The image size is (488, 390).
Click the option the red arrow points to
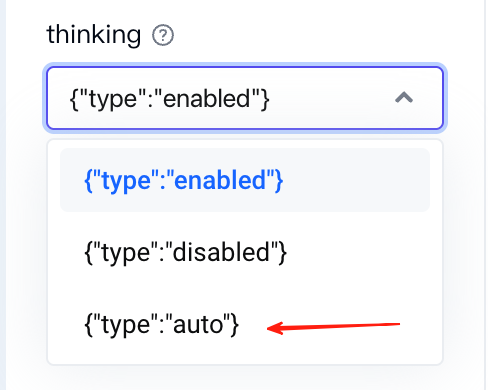click(245, 324)
